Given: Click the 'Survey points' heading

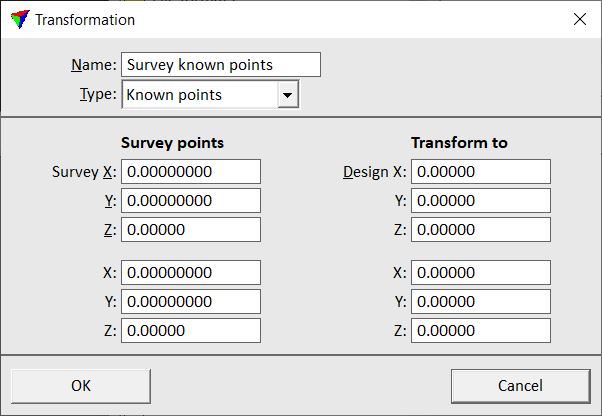Looking at the screenshot, I should [x=172, y=143].
